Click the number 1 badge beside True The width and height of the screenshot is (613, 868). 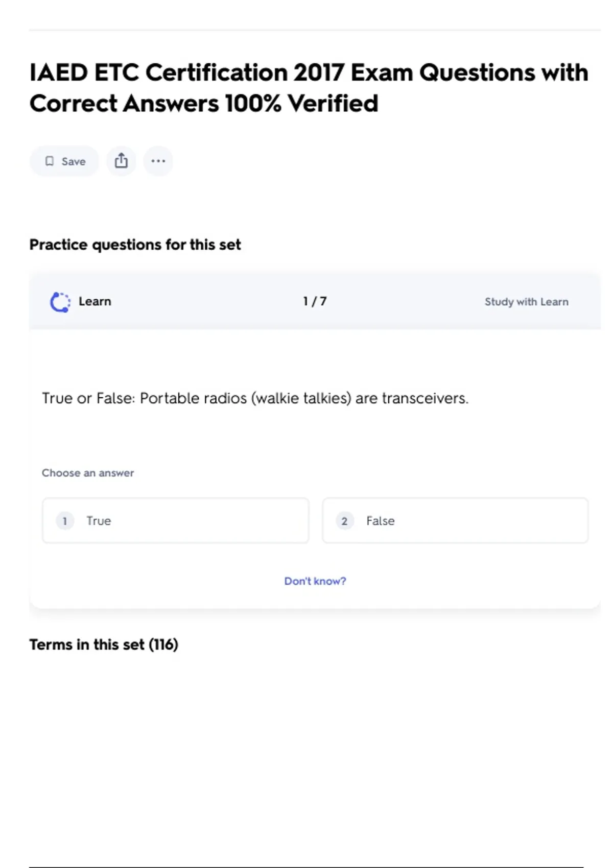pos(65,521)
